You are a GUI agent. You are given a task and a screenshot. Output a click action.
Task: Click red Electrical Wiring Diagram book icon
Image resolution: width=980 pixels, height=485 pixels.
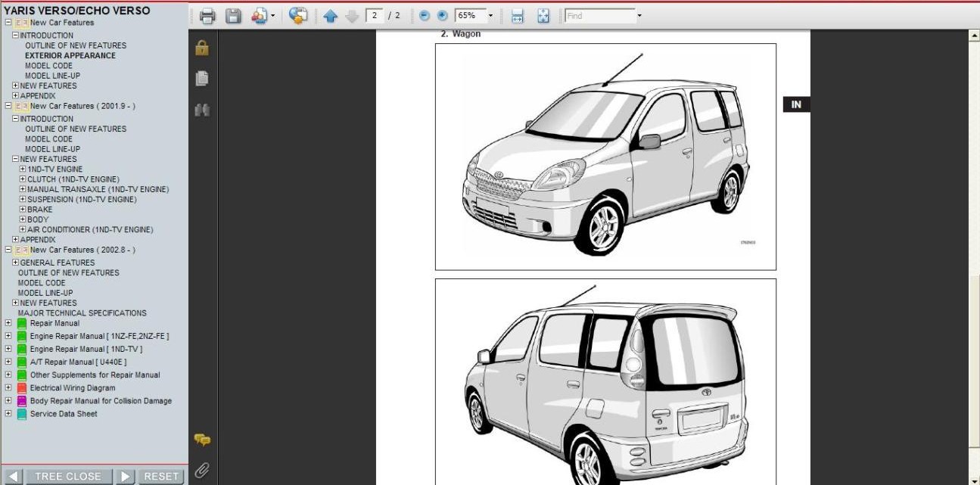(x=22, y=388)
